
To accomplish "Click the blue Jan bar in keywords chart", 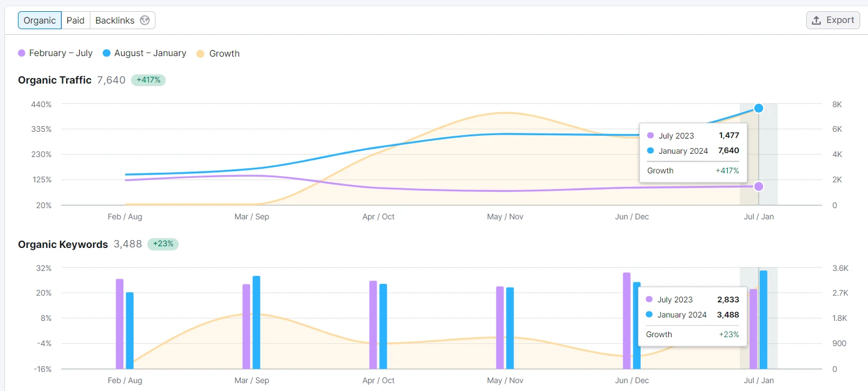I will click(x=764, y=320).
